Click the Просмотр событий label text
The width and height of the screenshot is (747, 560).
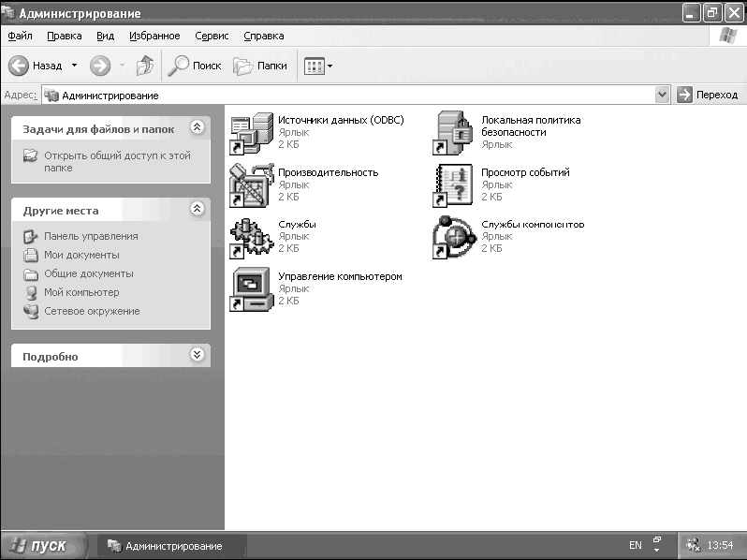point(525,172)
